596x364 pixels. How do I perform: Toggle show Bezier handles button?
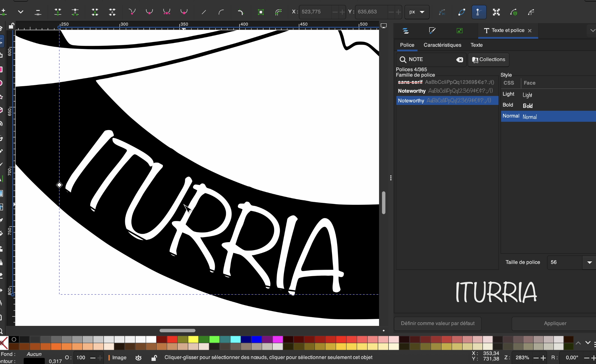[x=479, y=12]
